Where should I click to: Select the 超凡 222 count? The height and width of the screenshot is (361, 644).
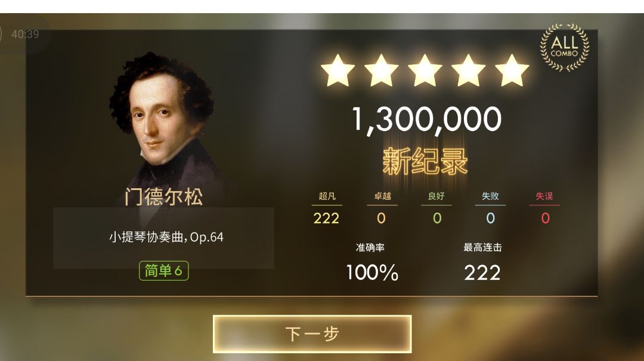[327, 218]
